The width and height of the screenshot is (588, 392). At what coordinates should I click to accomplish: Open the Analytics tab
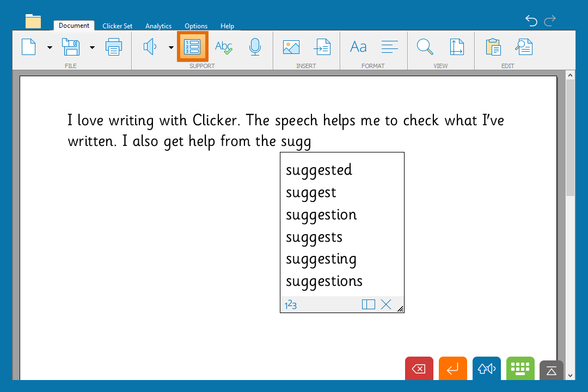[x=158, y=26]
